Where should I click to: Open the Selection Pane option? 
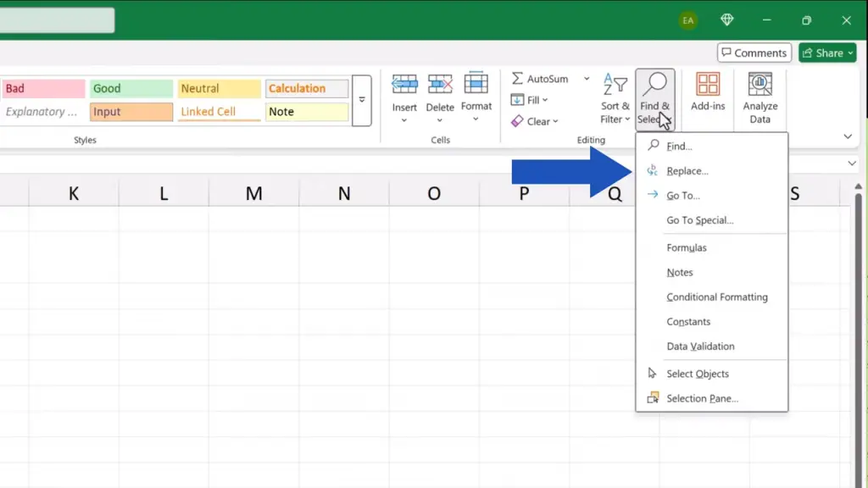pyautogui.click(x=702, y=398)
